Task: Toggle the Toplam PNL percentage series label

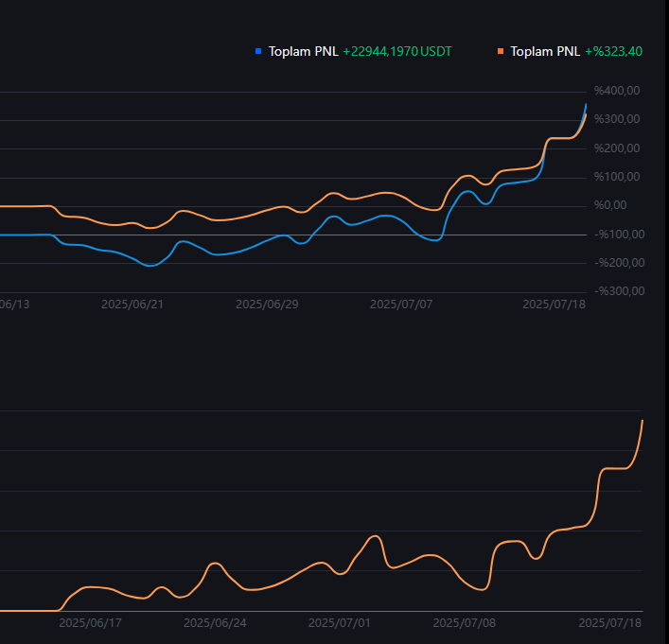Action: [x=545, y=52]
